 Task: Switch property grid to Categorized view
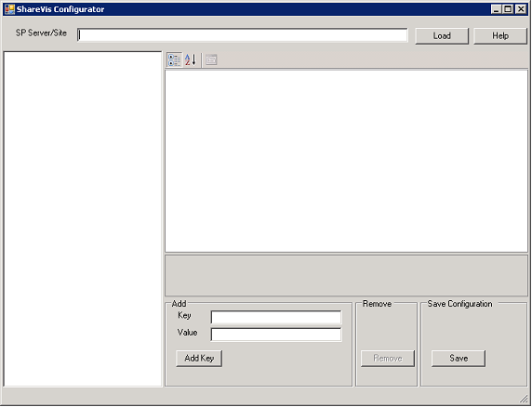click(175, 60)
